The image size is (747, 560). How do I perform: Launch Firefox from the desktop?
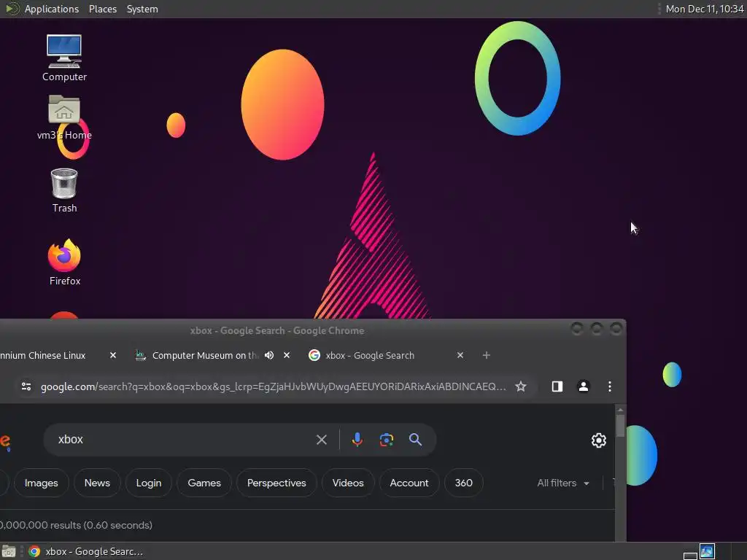click(64, 262)
